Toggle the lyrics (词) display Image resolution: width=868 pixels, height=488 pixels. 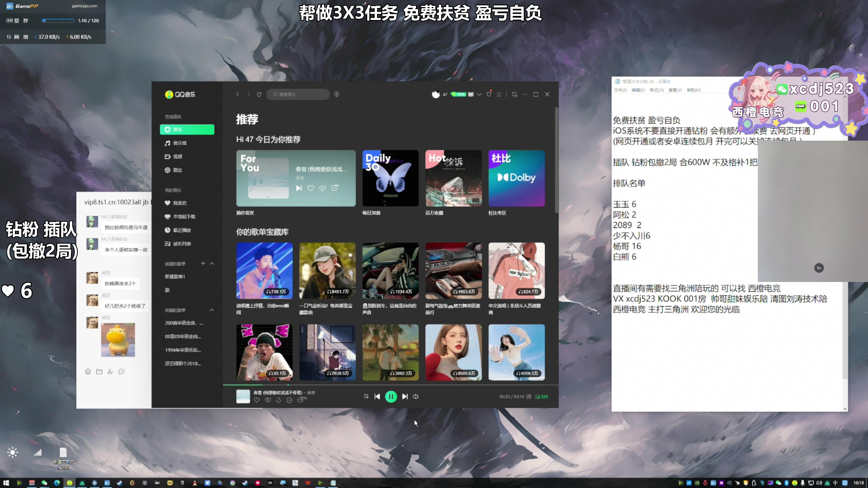[529, 396]
